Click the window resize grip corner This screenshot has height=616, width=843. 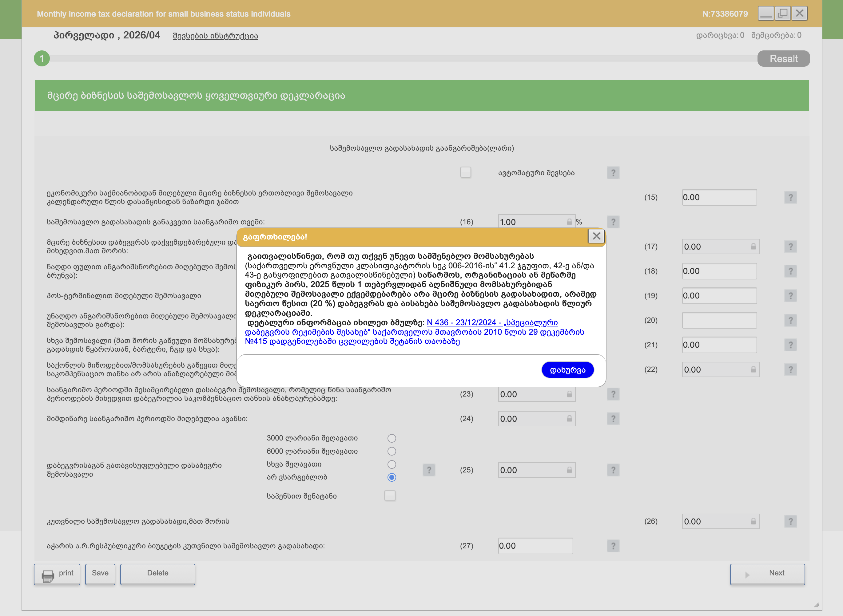tap(817, 605)
